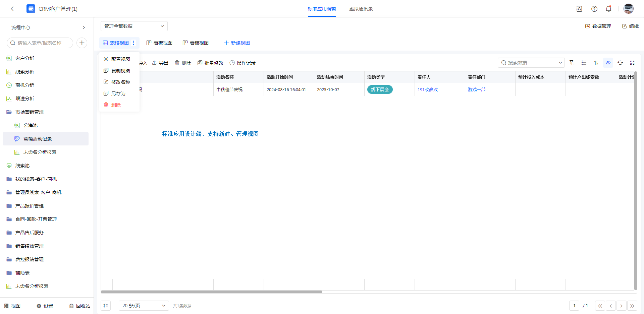The width and height of the screenshot is (644, 314).
Task: Click the plus button beside sidebar search
Action: (x=82, y=43)
